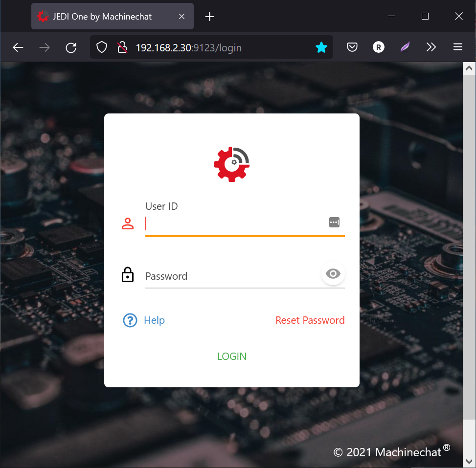Image resolution: width=476 pixels, height=468 pixels.
Task: Click the Machinechat gear logo
Action: [232, 164]
